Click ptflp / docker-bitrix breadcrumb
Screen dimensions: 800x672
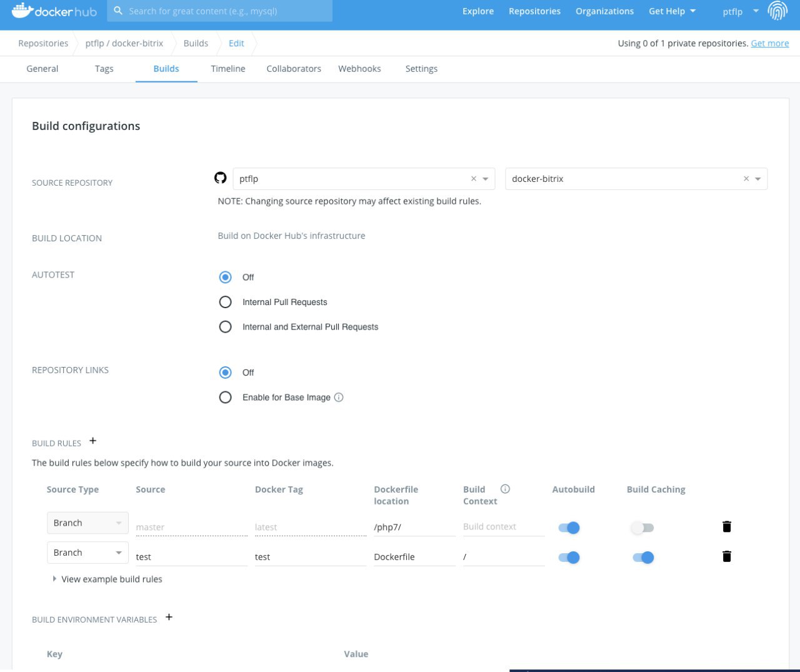[x=124, y=43]
